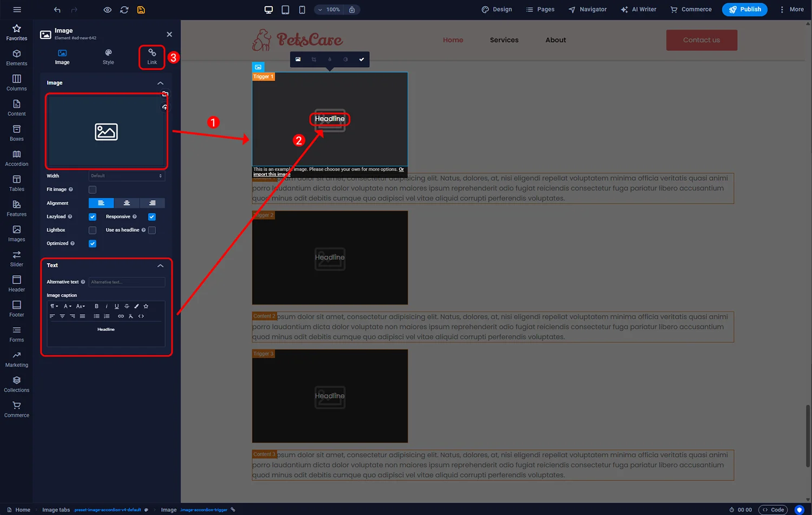812x515 pixels.
Task: Click the undo arrow in top toolbar
Action: (57, 10)
